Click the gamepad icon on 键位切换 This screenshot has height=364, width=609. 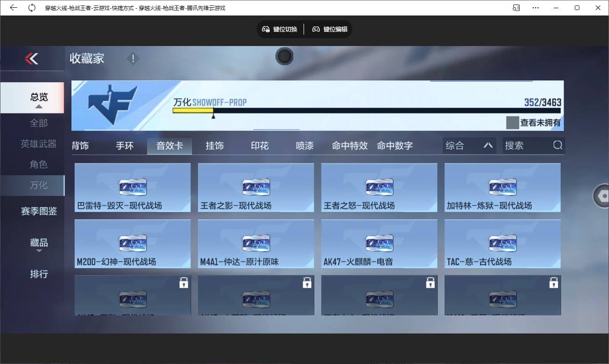tap(265, 29)
